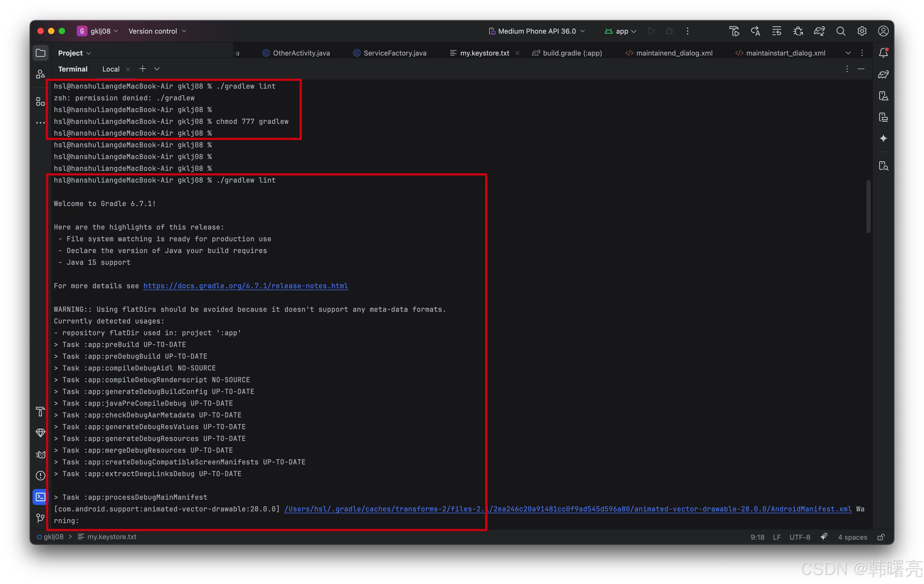Screen dimensions: 924x584
Task: Toggle the Problems tool window
Action: (40, 476)
